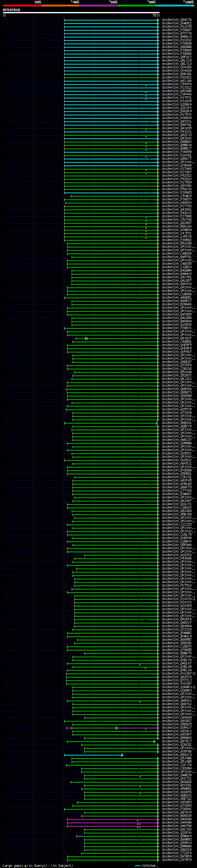The height and width of the screenshot is (868, 197).
Task: Select hit UniRef100_P23312
Action: (x=176, y=88)
